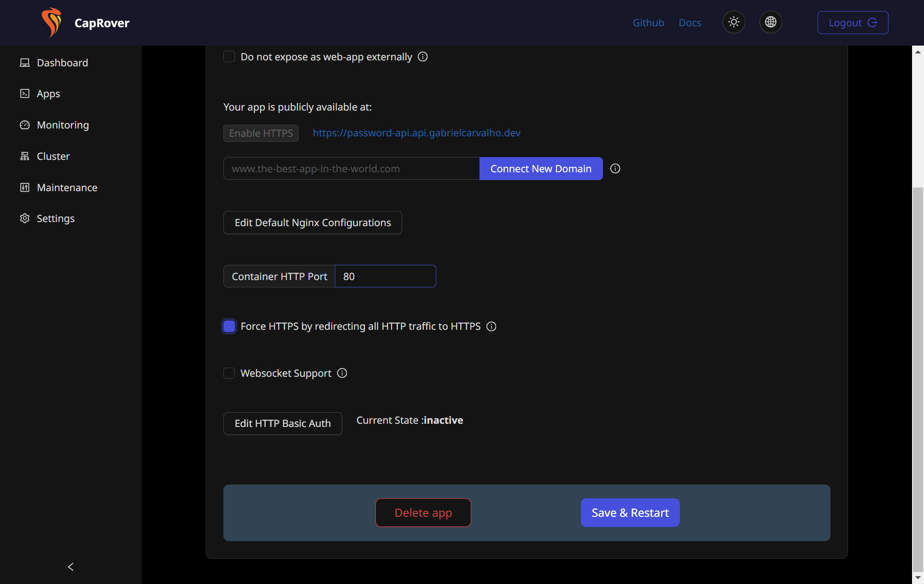This screenshot has width=924, height=584.
Task: Open the Docs link
Action: (x=690, y=23)
